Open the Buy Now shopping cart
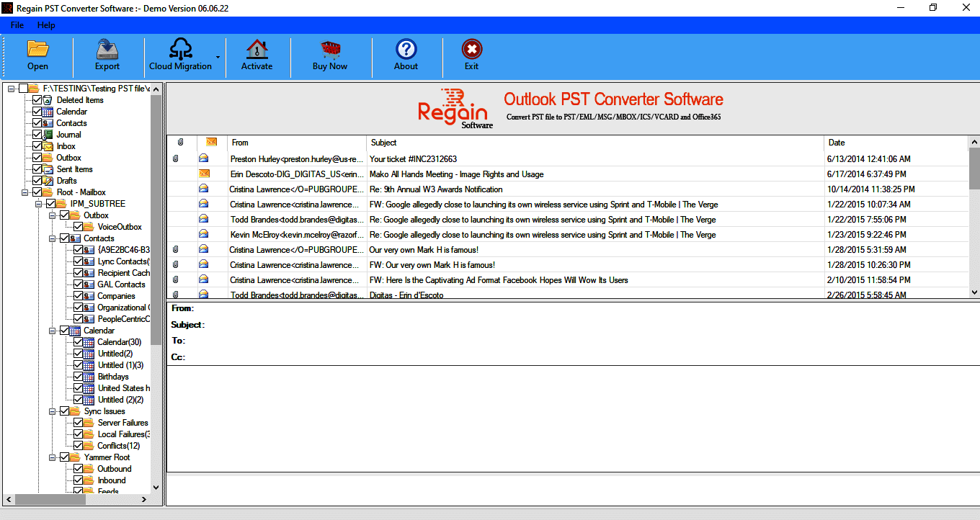Viewport: 980px width, 520px height. 330,49
